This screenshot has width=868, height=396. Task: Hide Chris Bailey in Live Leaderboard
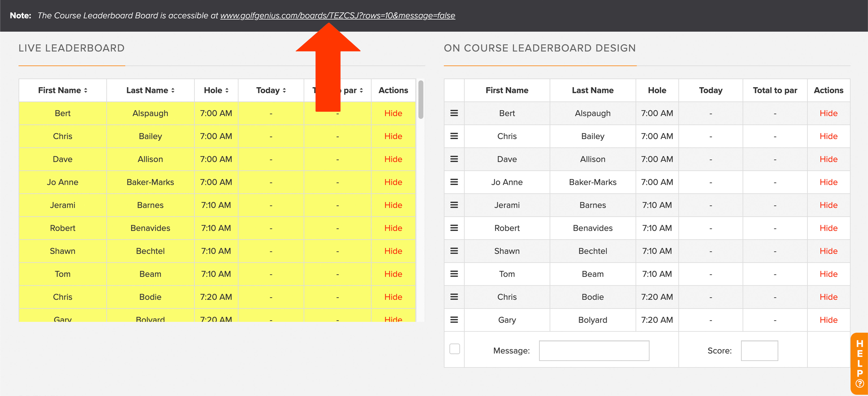tap(393, 136)
